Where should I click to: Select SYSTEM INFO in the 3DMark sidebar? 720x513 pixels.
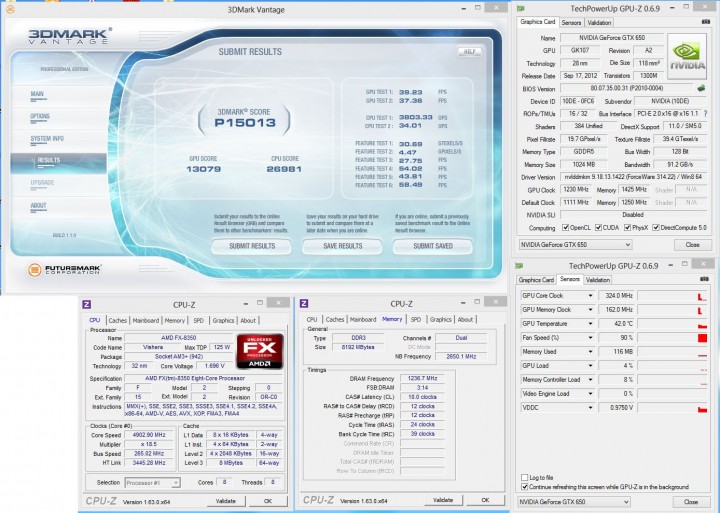point(47,139)
